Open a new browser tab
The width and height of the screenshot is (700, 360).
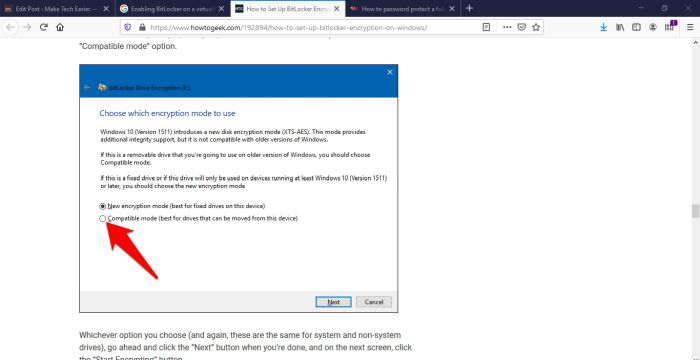(x=469, y=8)
